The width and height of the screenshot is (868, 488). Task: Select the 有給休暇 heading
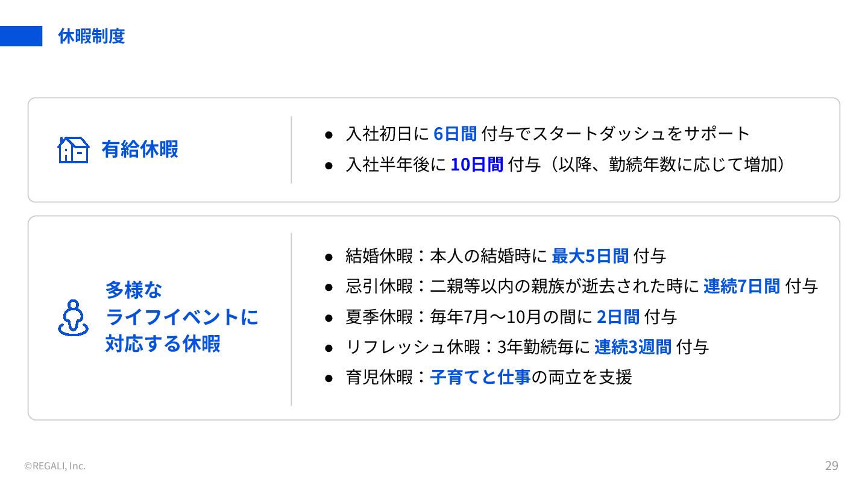140,149
